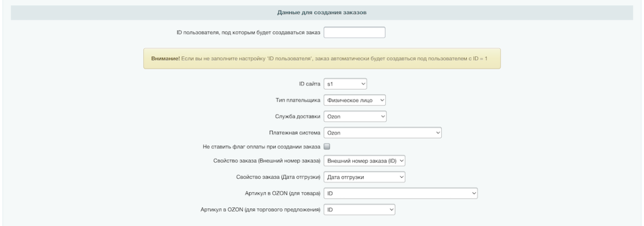Toggle 'Не ставить флаг оплаты' checkbox

(x=327, y=146)
